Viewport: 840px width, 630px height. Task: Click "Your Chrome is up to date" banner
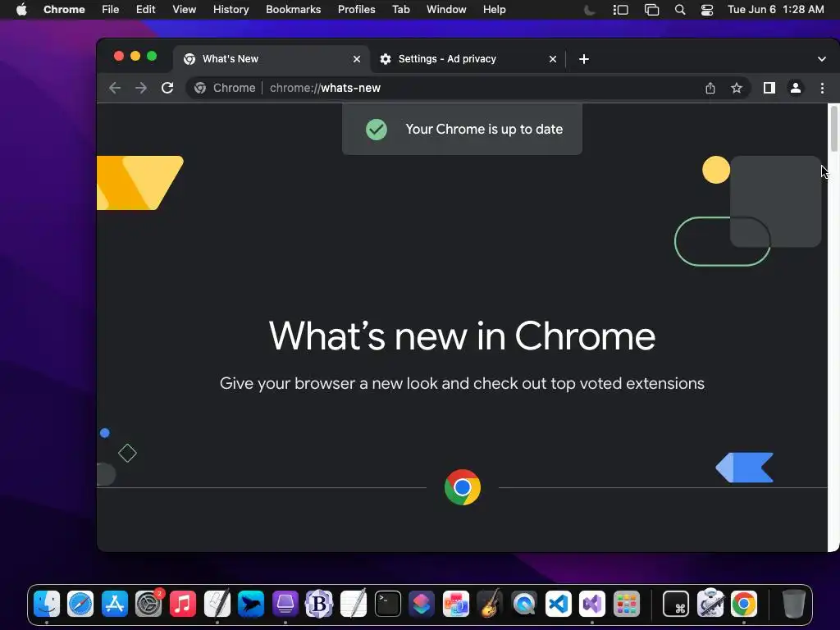point(463,129)
